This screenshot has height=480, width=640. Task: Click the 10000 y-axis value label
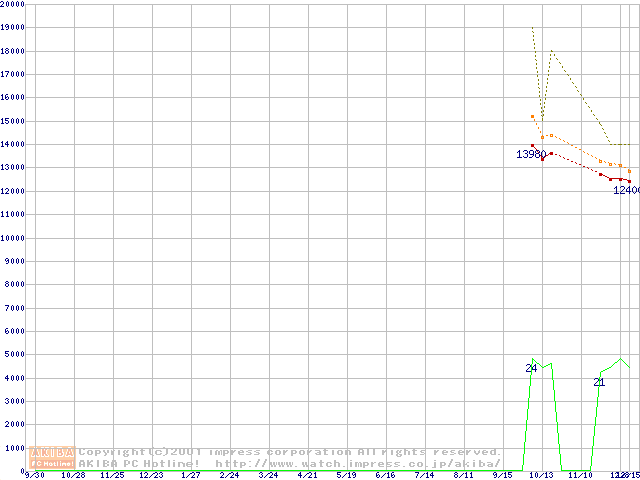[x=14, y=238]
